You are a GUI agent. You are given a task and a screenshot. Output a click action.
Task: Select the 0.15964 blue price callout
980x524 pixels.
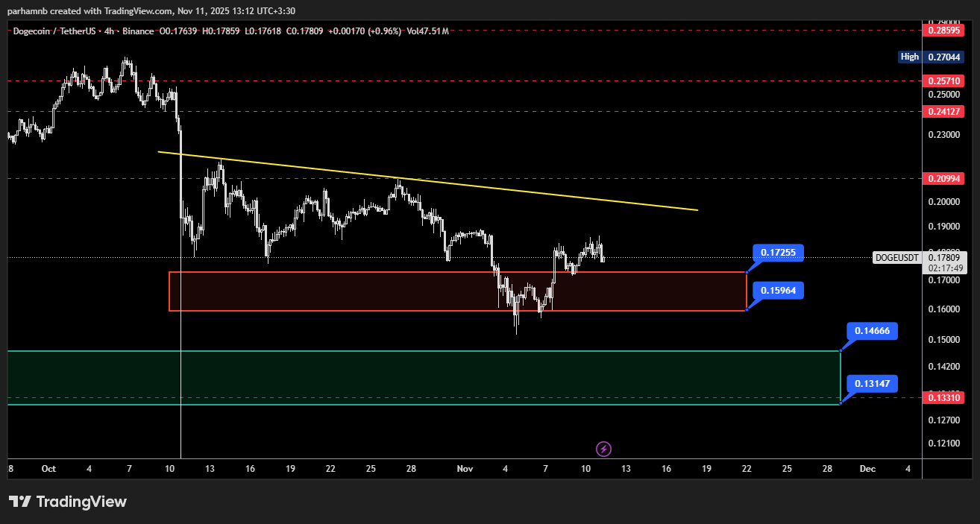(x=778, y=291)
